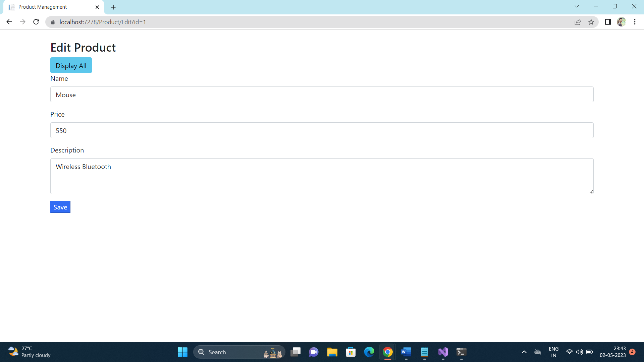
Task: Open the Chrome profile avatar
Action: coord(622,22)
